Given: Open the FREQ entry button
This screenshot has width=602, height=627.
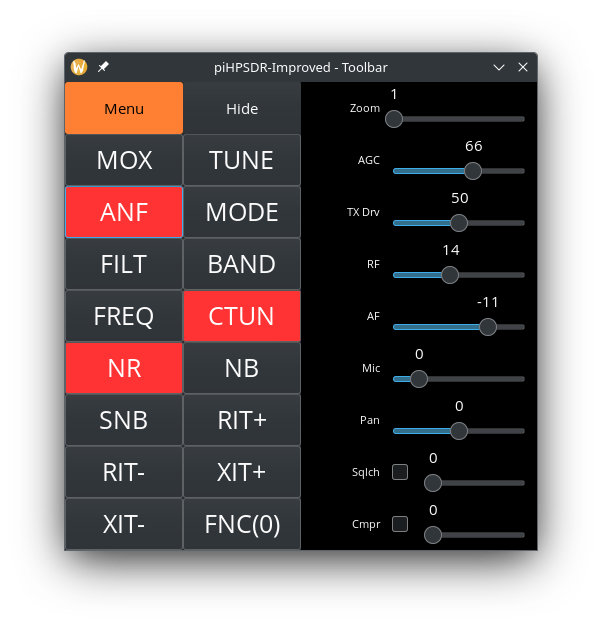Looking at the screenshot, I should [x=124, y=316].
